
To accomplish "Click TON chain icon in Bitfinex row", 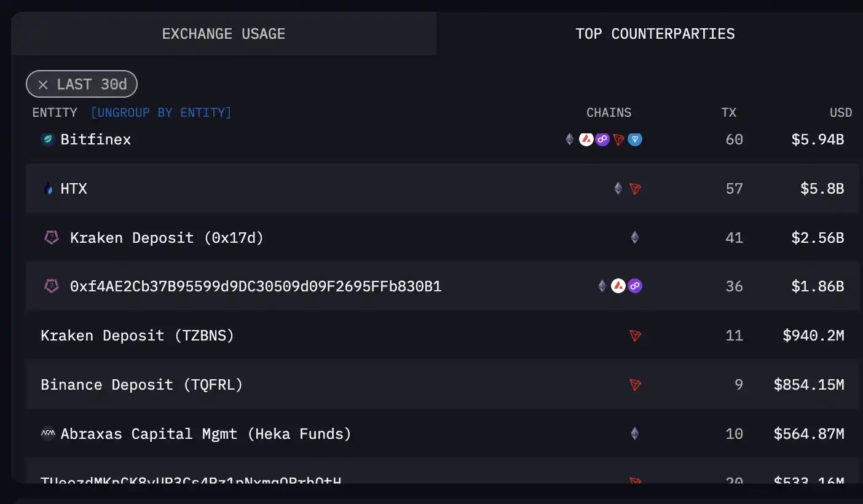I will coord(635,140).
